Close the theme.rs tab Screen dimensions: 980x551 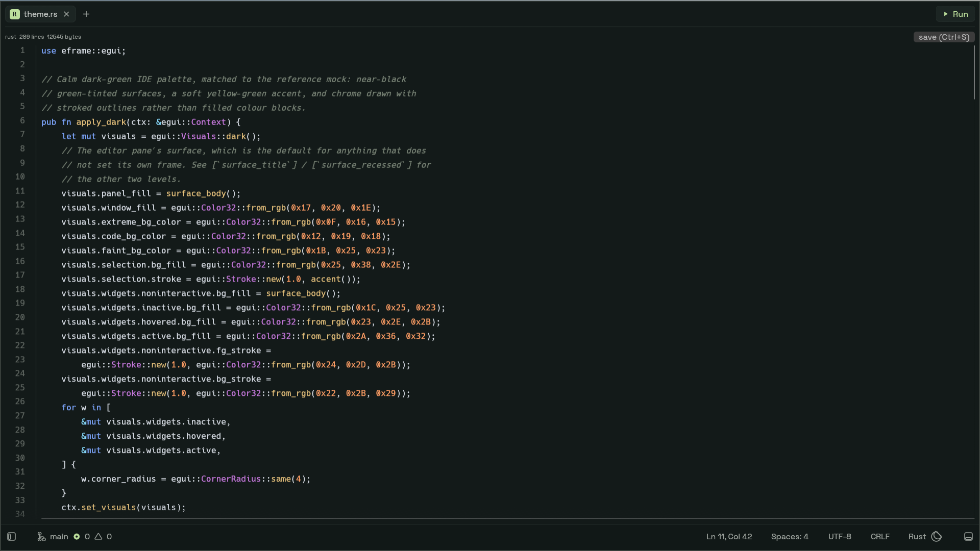click(x=66, y=14)
